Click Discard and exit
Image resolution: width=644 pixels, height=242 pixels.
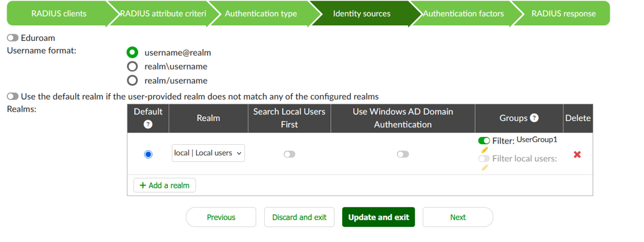click(299, 217)
